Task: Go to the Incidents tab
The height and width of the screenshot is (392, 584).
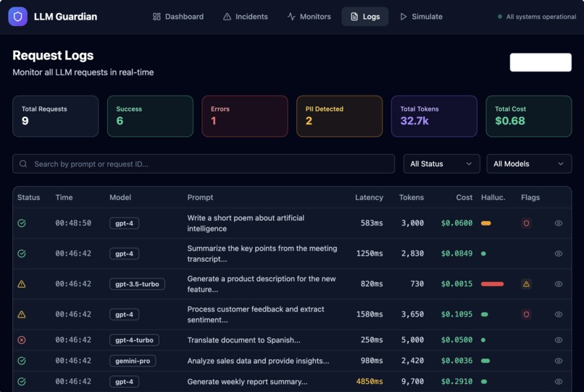Action: [246, 17]
